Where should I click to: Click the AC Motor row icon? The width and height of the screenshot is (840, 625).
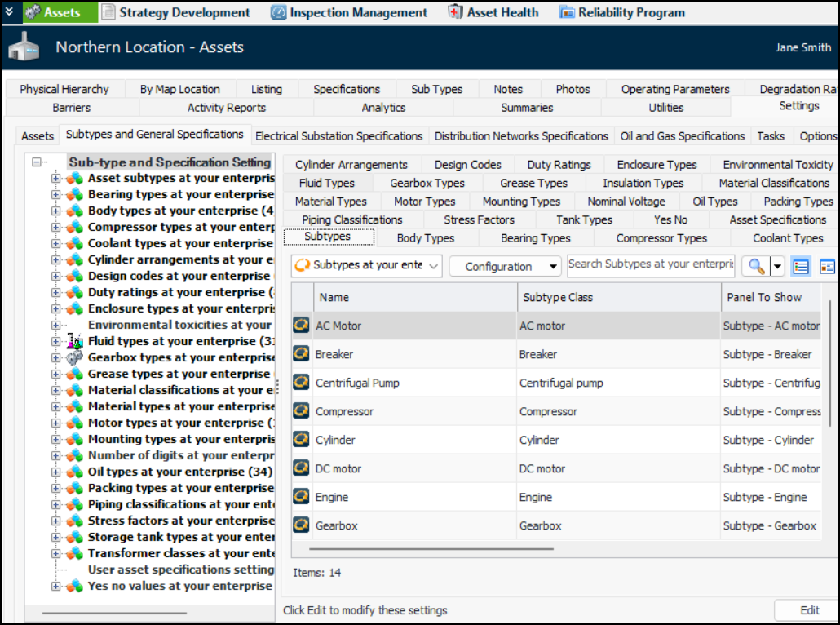coord(302,326)
